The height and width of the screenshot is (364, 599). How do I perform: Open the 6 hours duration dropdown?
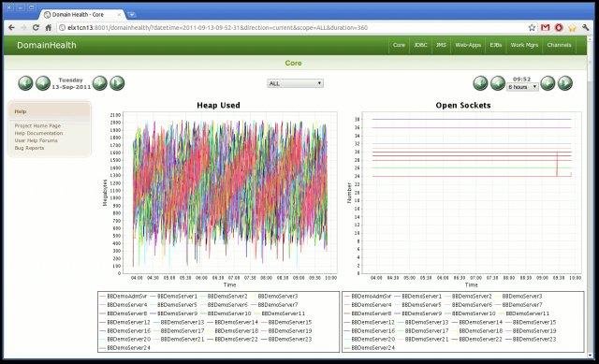click(x=522, y=87)
